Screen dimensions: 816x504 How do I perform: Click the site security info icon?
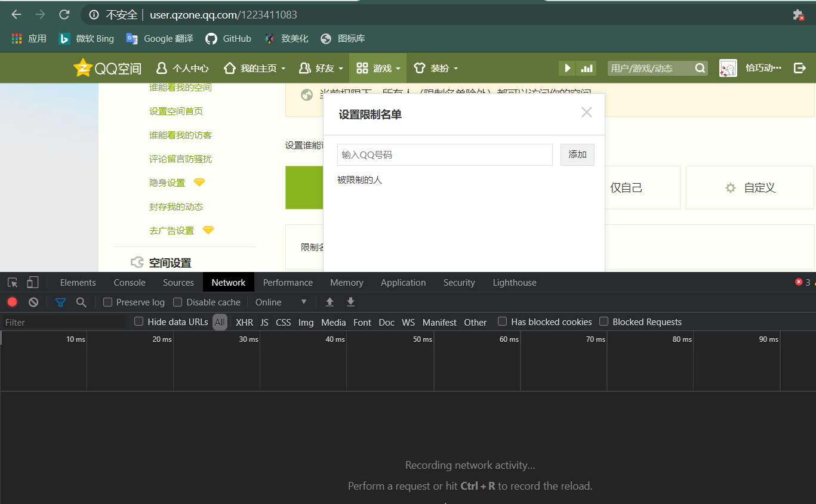tap(94, 14)
